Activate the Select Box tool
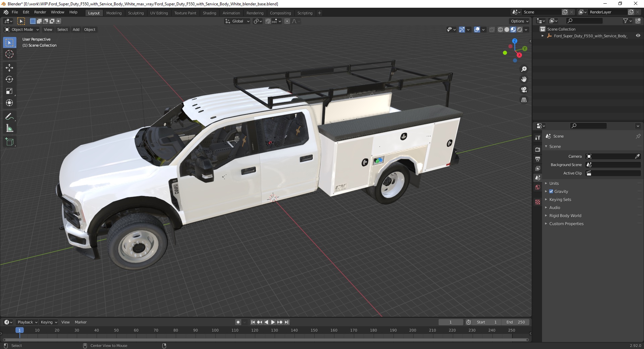 (9, 43)
